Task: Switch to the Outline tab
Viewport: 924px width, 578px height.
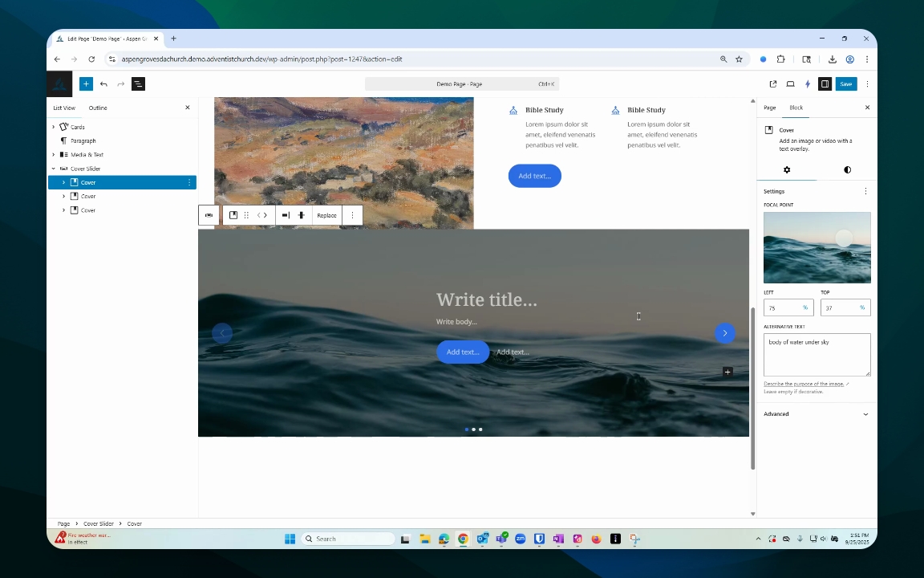Action: point(98,108)
